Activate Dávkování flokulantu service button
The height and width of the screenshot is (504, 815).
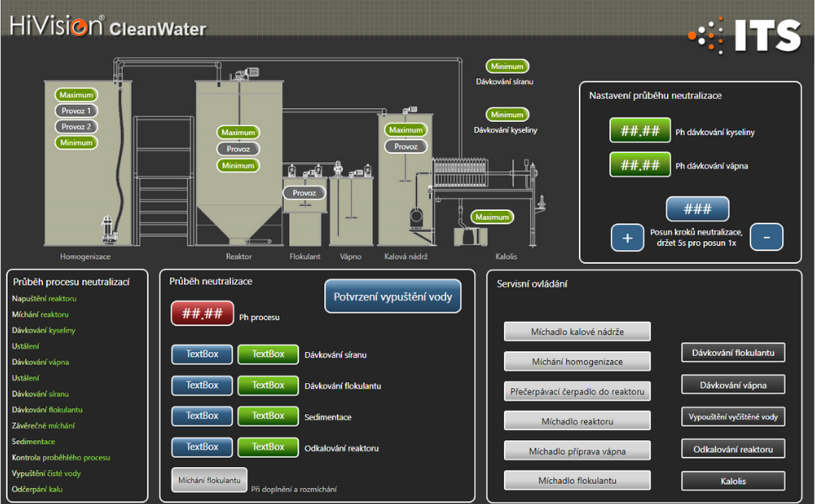coord(733,353)
